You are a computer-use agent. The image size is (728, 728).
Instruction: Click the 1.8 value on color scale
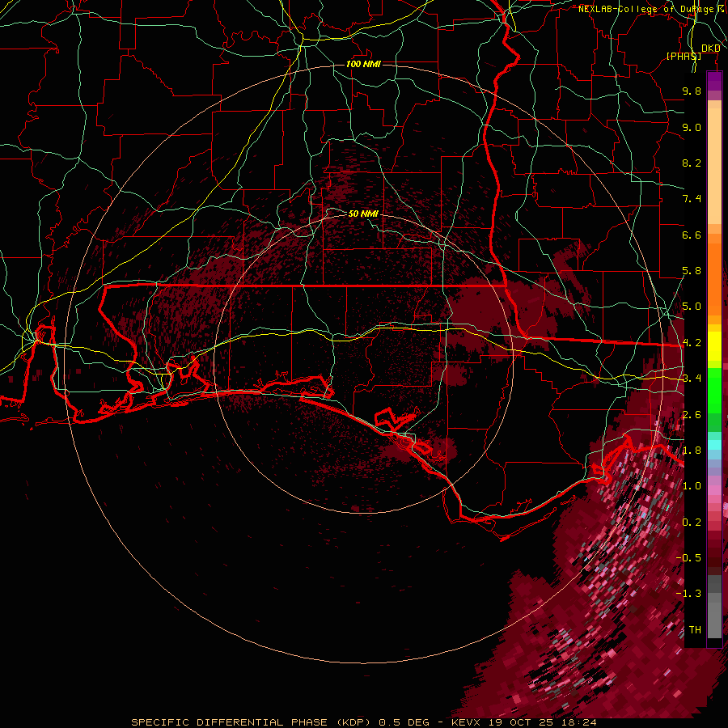(x=692, y=451)
